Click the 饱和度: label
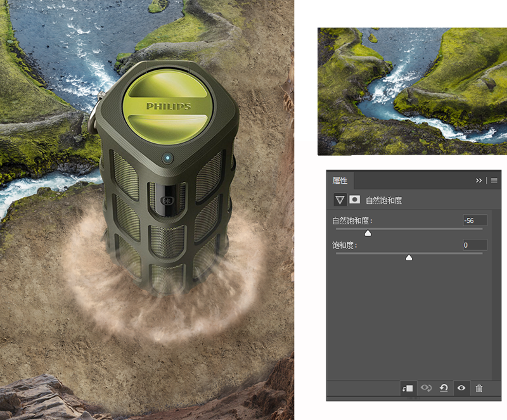 pyautogui.click(x=345, y=245)
